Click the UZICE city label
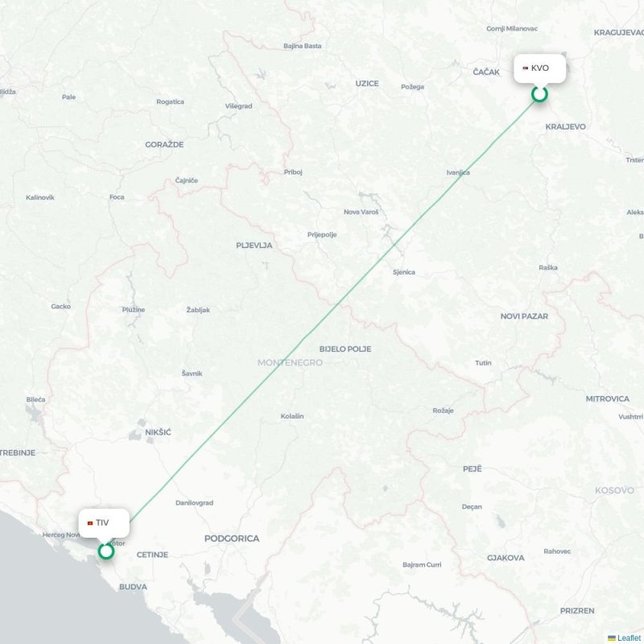 [x=367, y=84]
